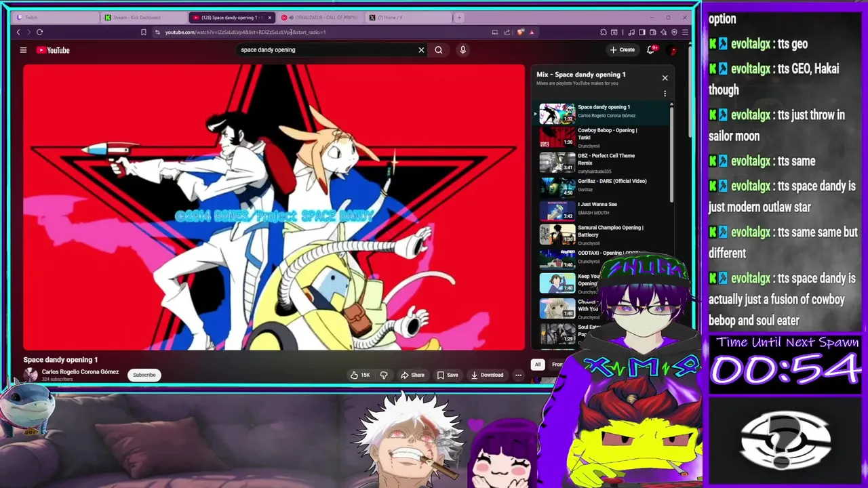
Task: Open the Brave shields lion icon
Action: pyautogui.click(x=520, y=32)
